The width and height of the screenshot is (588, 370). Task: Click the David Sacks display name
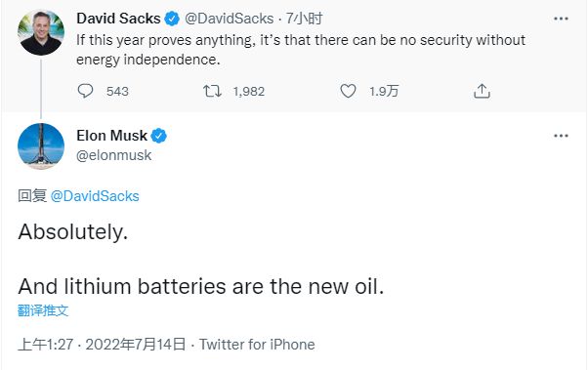pos(118,19)
